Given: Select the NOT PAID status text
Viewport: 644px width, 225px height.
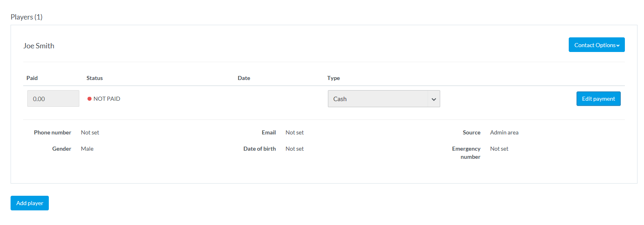Looking at the screenshot, I should pos(107,99).
